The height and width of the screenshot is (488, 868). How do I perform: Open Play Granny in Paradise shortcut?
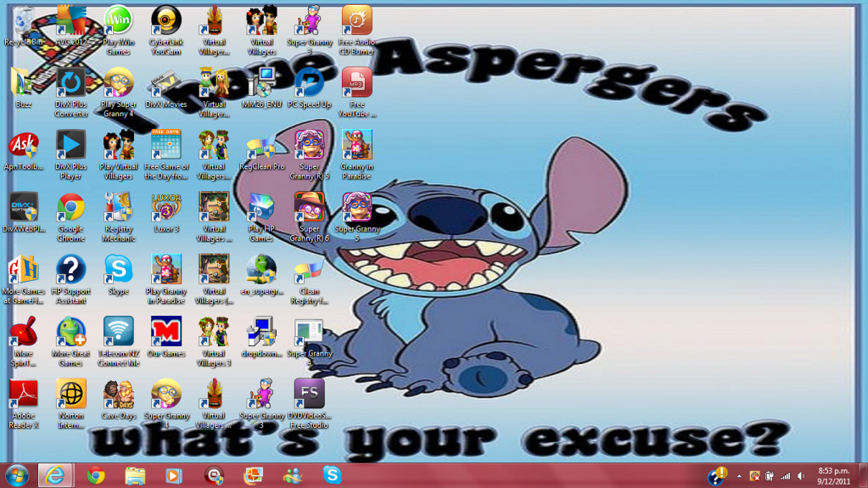pos(166,280)
